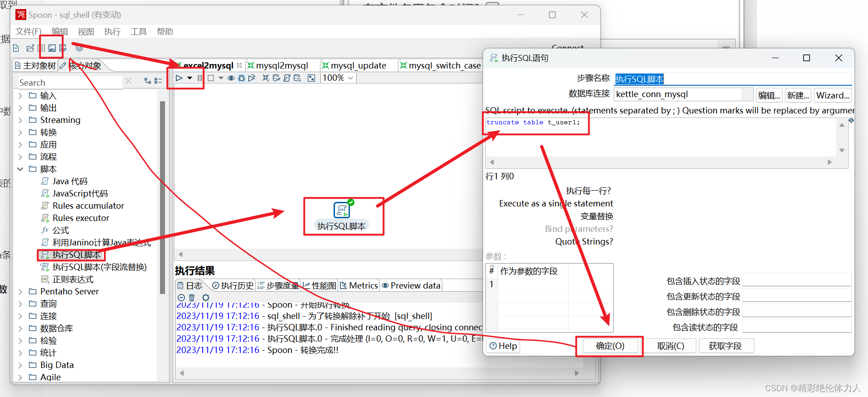Click the replay transformation icon

(252, 78)
